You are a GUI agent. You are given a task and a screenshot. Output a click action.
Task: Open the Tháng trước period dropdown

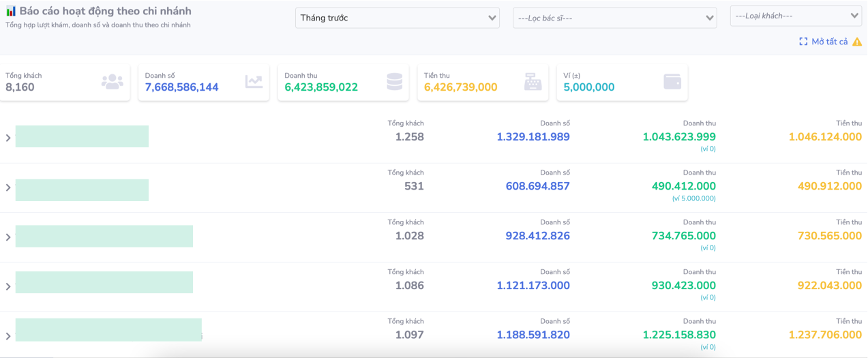397,18
